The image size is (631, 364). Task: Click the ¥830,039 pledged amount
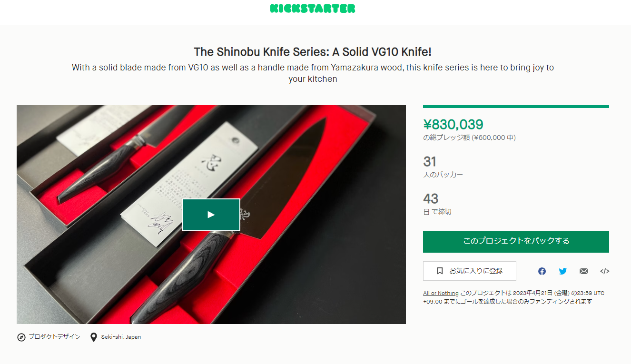click(x=453, y=125)
